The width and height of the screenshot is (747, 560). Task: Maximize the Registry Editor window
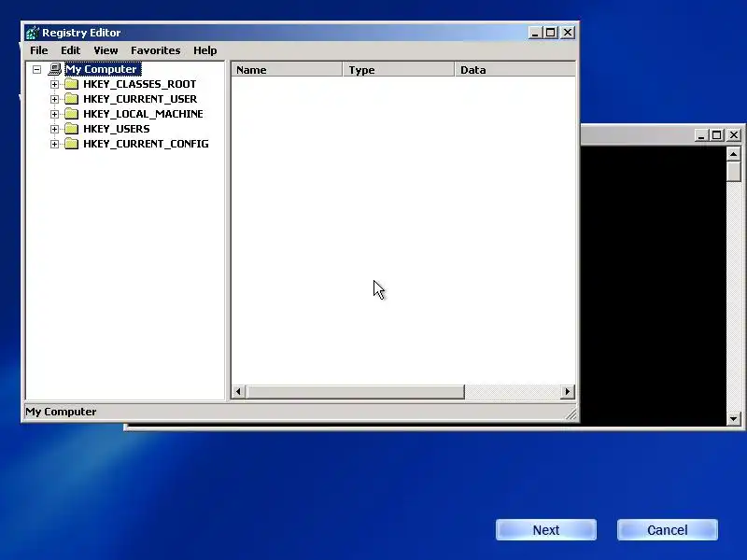point(551,33)
